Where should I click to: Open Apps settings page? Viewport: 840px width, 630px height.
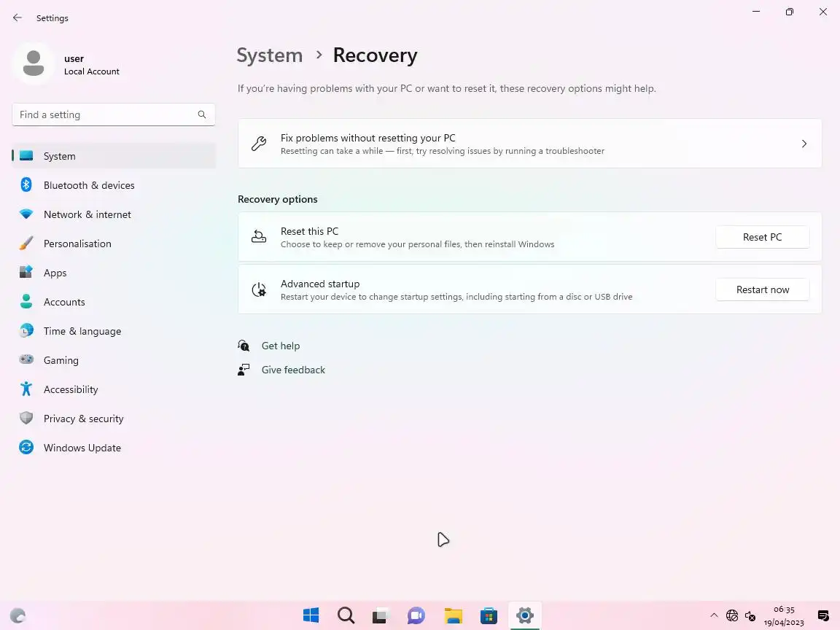click(x=114, y=273)
